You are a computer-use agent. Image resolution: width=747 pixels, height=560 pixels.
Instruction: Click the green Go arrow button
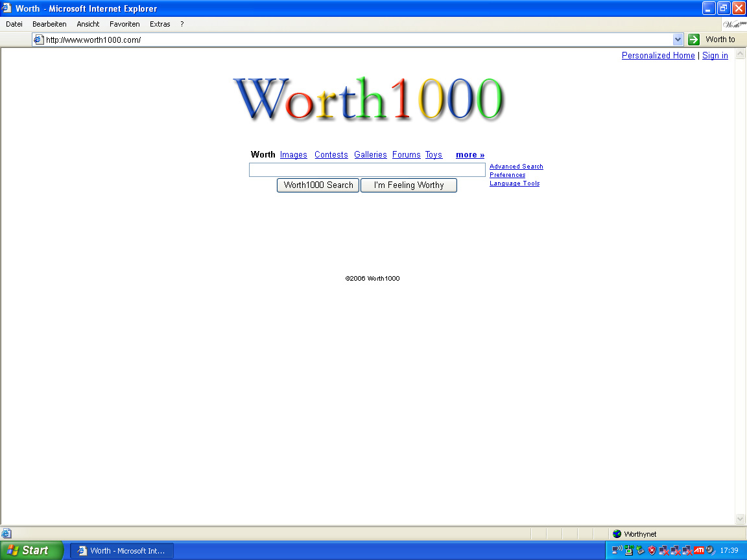pyautogui.click(x=694, y=40)
